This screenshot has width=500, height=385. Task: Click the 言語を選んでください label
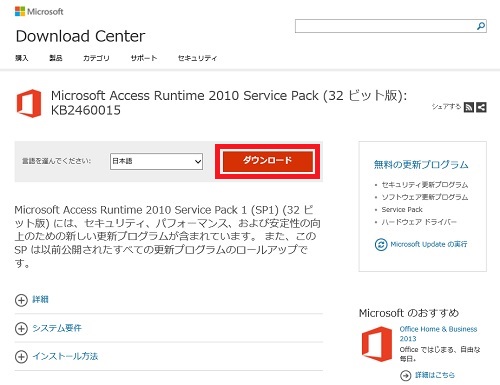(x=56, y=161)
